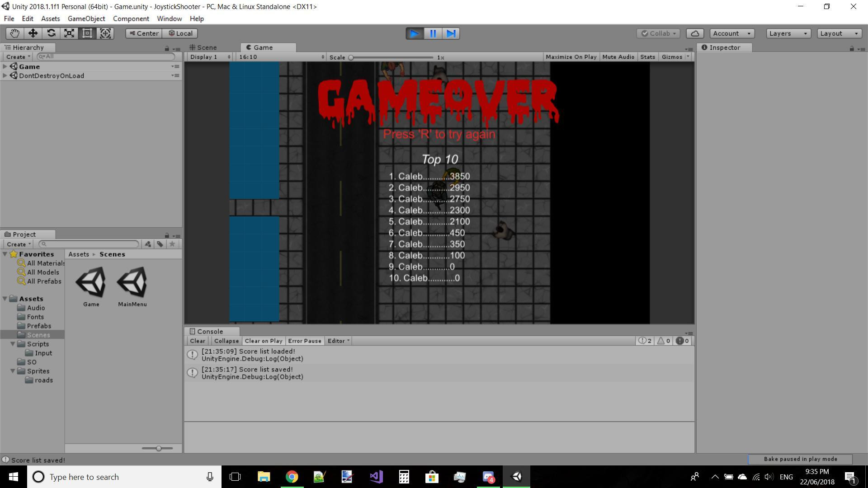
Task: Lock the Hierarchy panel
Action: coord(167,48)
